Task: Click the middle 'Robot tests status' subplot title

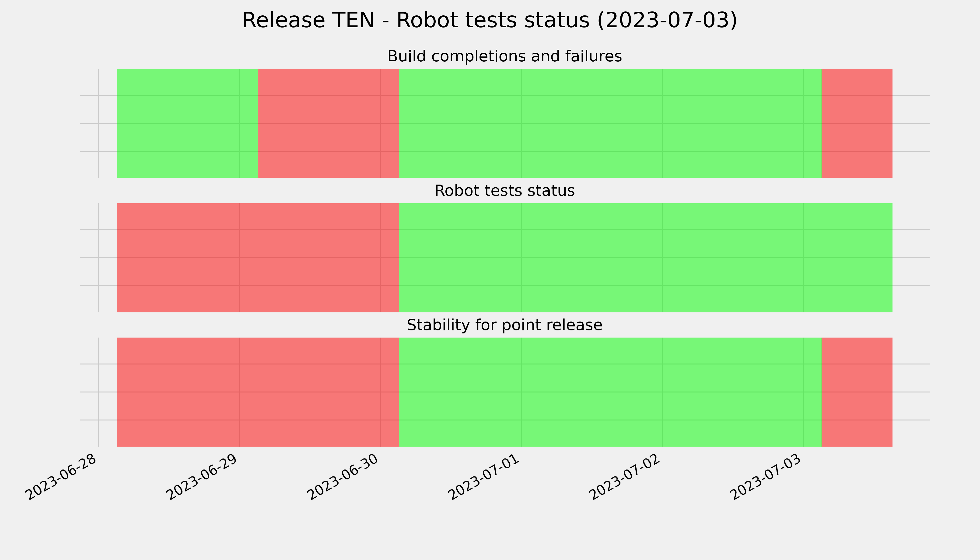Action: point(504,191)
